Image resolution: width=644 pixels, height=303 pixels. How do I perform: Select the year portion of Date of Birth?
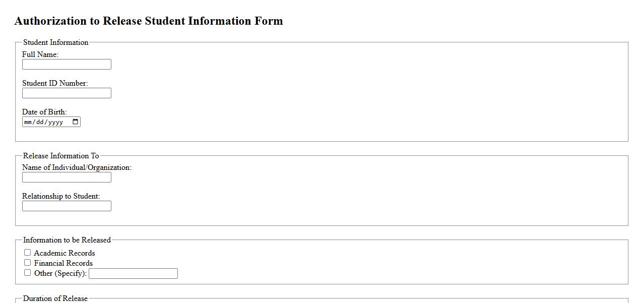click(x=55, y=122)
